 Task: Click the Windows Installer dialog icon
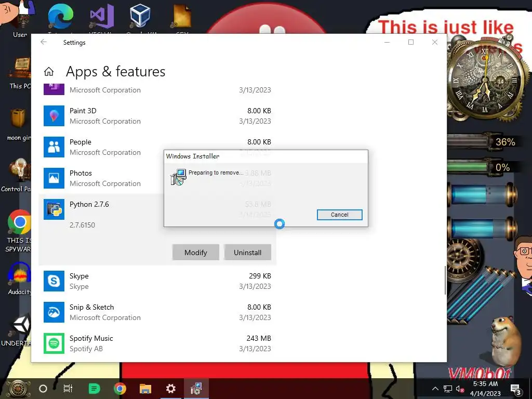(178, 177)
